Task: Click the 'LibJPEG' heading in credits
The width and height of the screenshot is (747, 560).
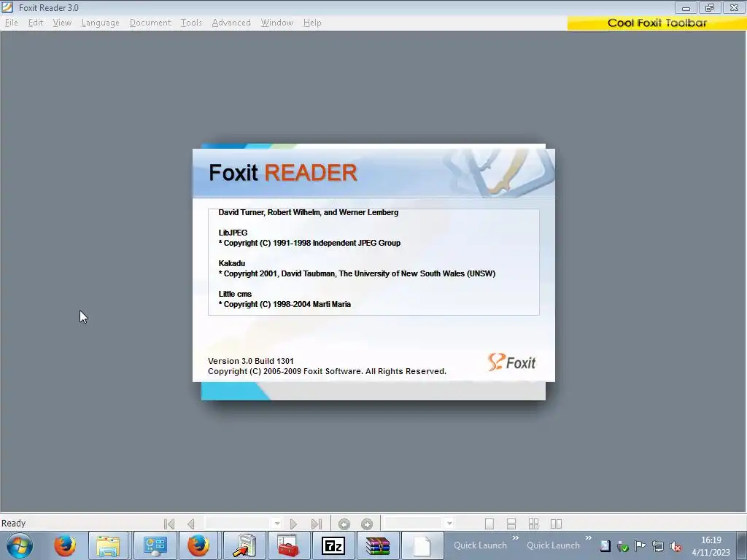Action: pos(233,233)
